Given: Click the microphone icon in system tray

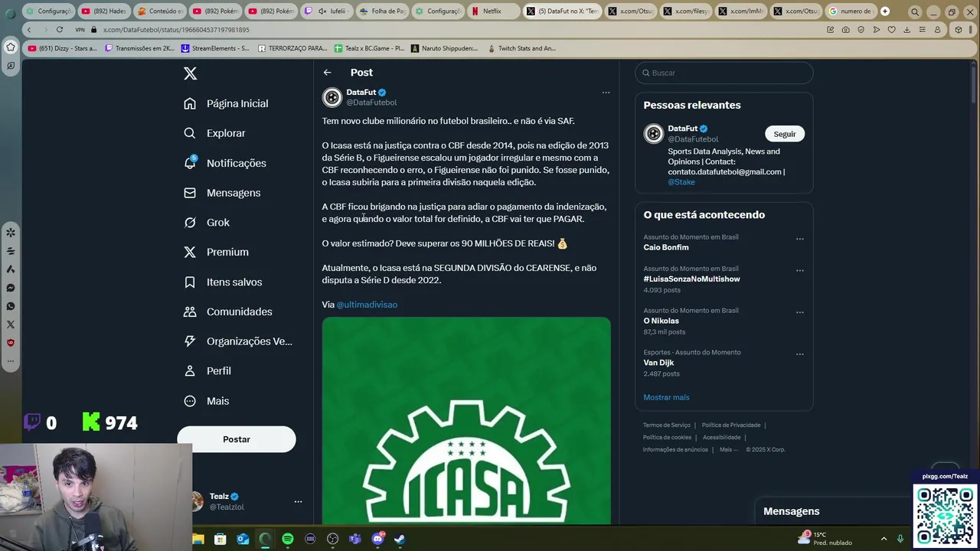Looking at the screenshot, I should (900, 539).
